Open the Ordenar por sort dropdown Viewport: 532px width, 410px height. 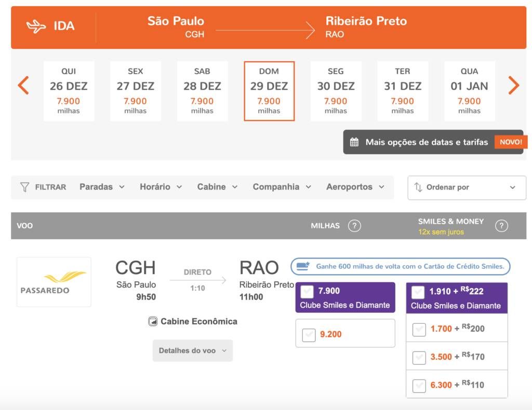[467, 187]
